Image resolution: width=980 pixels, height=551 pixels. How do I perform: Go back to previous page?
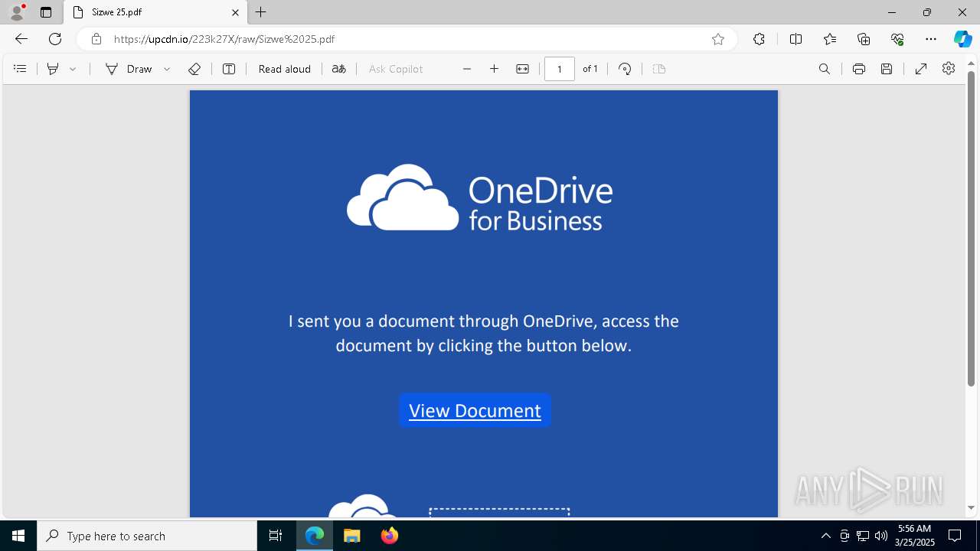[x=21, y=39]
